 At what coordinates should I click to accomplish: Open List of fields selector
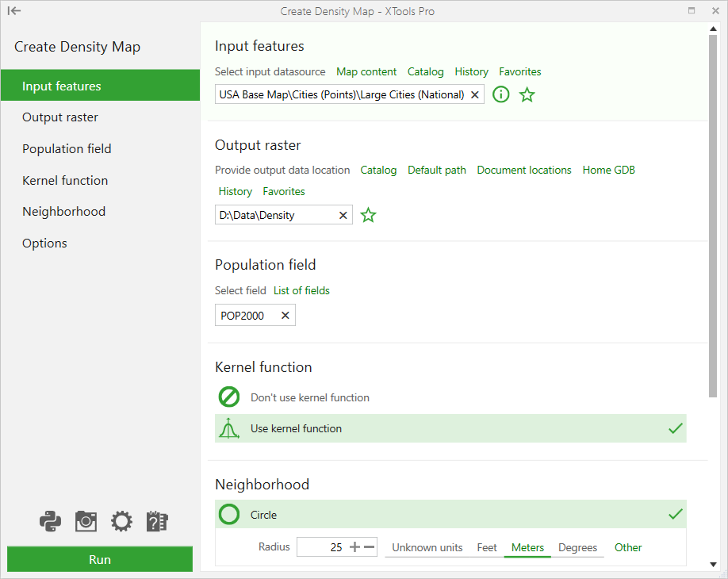tap(301, 290)
